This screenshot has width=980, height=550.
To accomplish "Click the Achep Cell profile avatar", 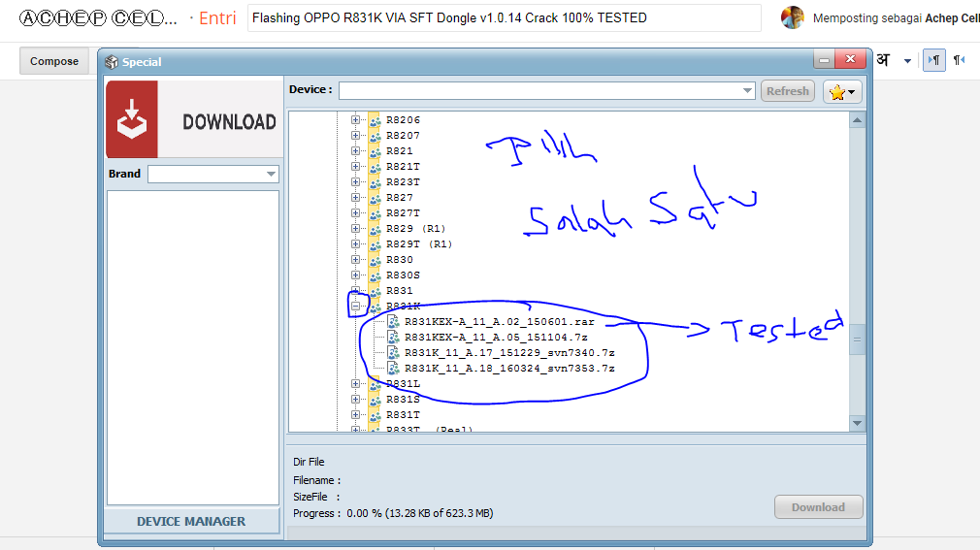I will tap(793, 17).
